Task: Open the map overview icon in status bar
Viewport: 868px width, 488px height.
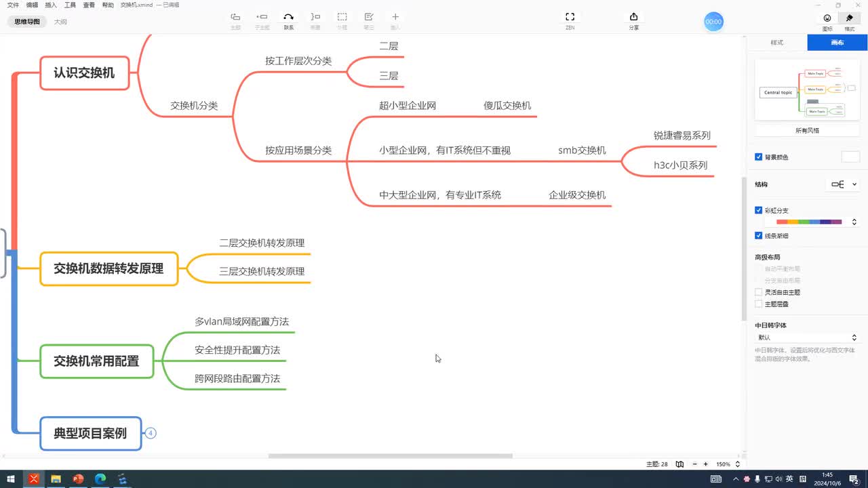Action: click(679, 464)
